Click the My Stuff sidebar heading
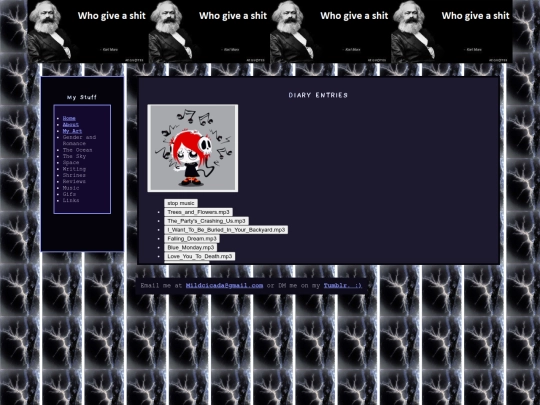The image size is (540, 405). [x=82, y=97]
